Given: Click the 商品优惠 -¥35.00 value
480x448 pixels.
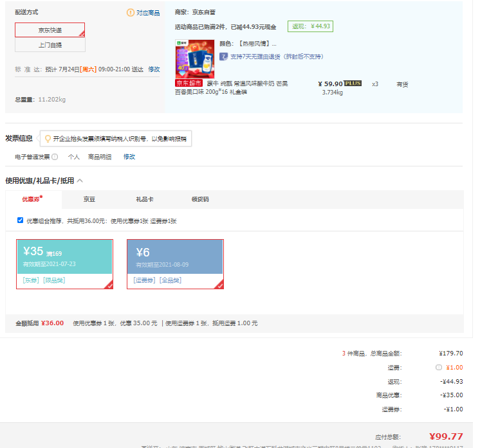Looking at the screenshot, I should pyautogui.click(x=451, y=395).
